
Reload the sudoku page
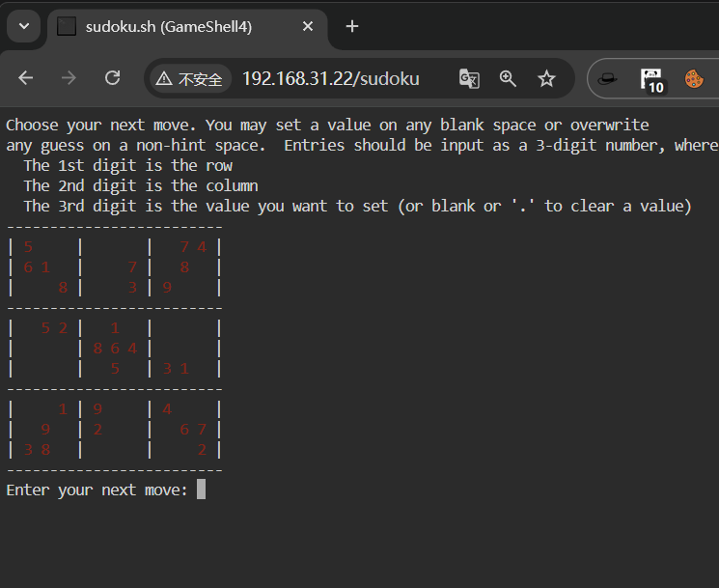click(x=112, y=78)
